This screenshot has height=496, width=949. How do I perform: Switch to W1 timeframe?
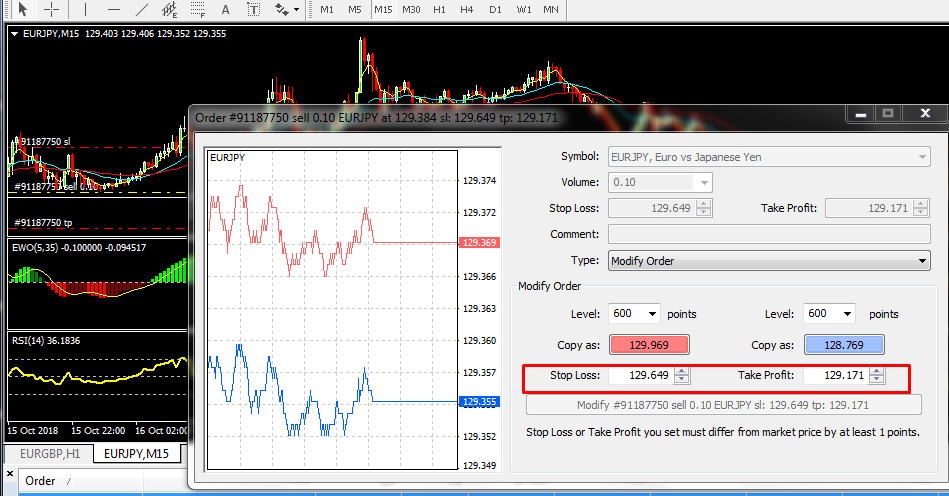tap(524, 10)
